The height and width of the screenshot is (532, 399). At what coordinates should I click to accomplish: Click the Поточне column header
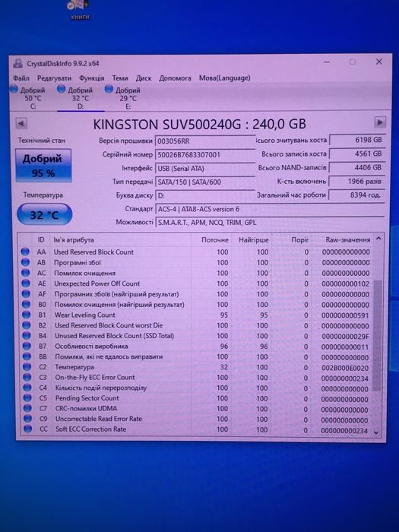(212, 240)
